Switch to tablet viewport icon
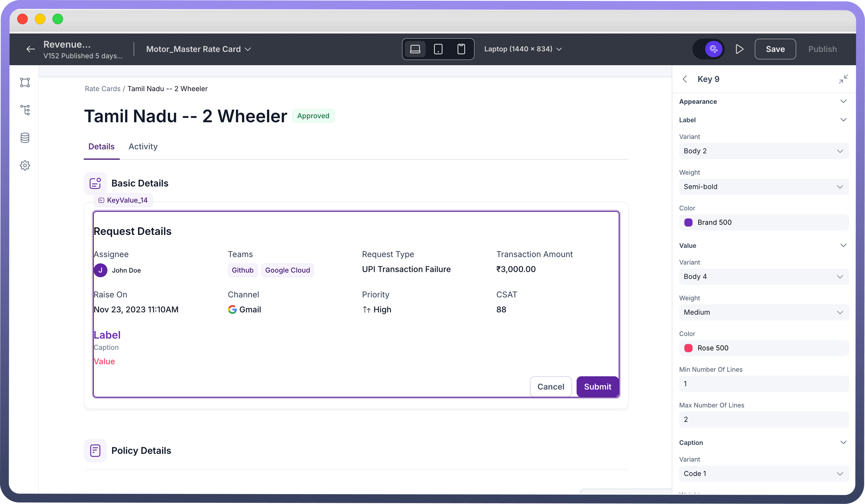This screenshot has height=504, width=865. tap(438, 49)
